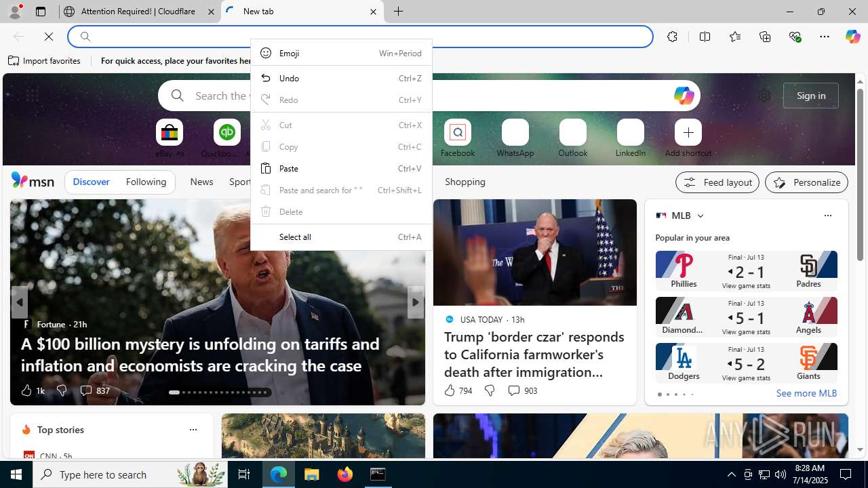Click the Sign in button
The width and height of the screenshot is (868, 488).
pyautogui.click(x=811, y=96)
